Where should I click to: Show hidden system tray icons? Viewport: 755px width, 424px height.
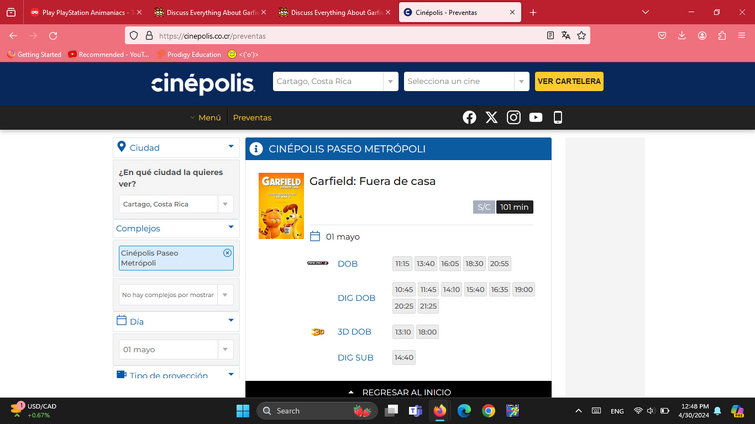click(x=578, y=411)
